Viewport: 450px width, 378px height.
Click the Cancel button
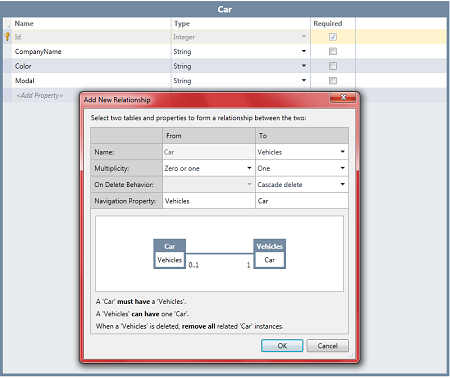tap(327, 346)
